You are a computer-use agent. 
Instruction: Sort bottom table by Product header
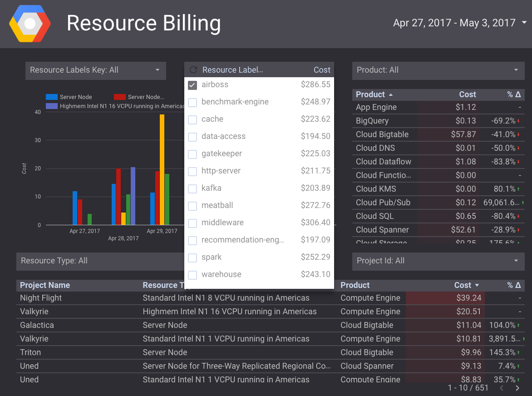(x=355, y=285)
